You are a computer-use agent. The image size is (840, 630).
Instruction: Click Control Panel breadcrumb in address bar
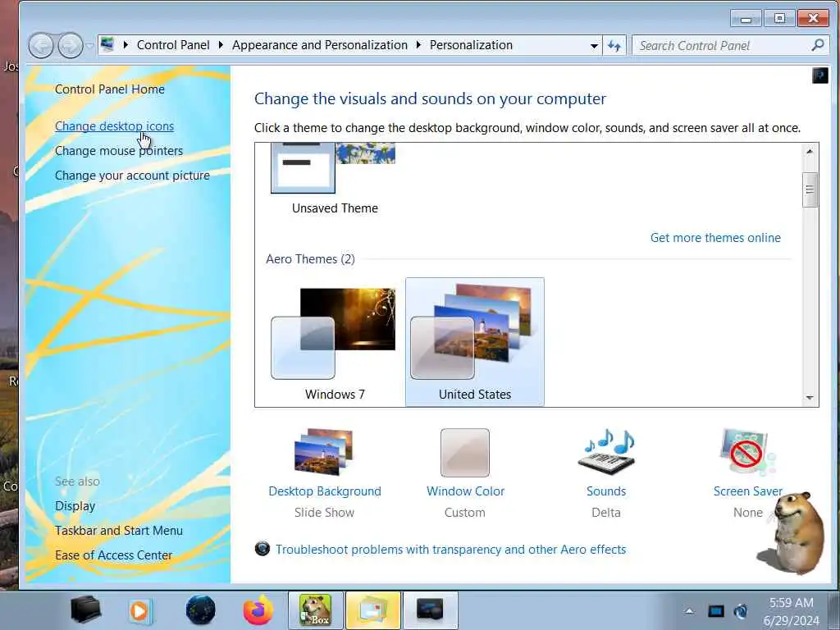point(173,45)
